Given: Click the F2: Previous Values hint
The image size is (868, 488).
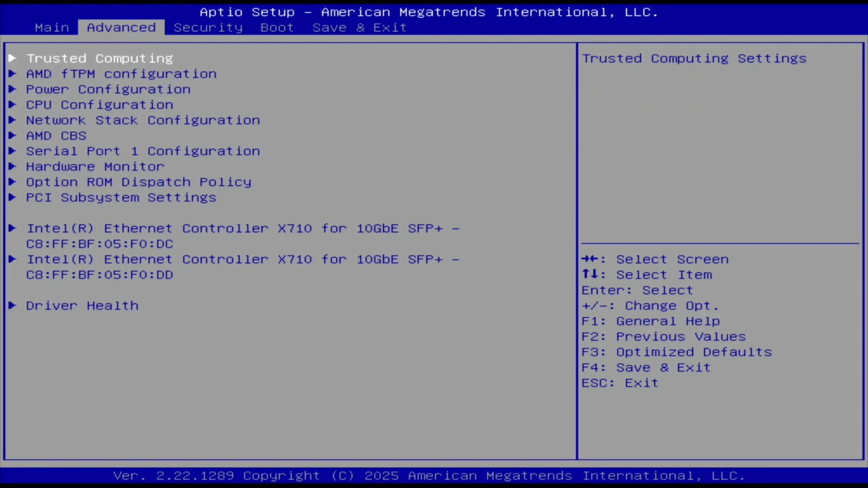Looking at the screenshot, I should [x=664, y=337].
